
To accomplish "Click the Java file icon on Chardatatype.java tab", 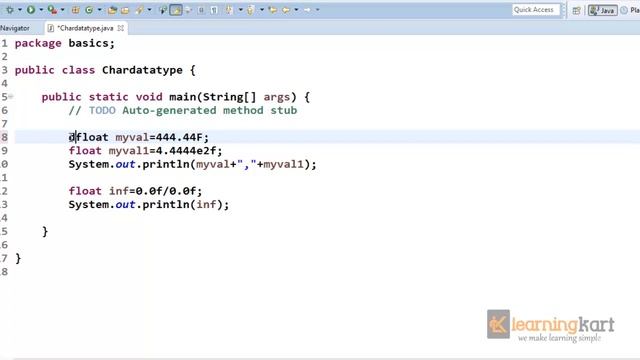I will click(51, 28).
